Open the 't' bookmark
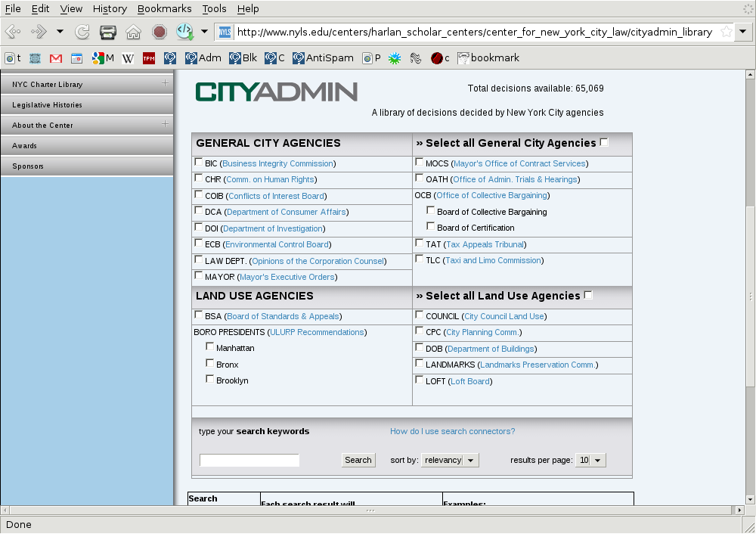Image resolution: width=756 pixels, height=534 pixels. point(13,58)
